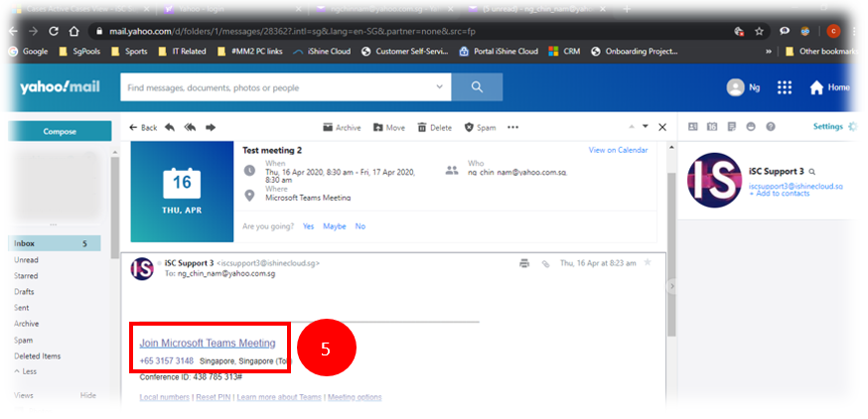This screenshot has height=419, width=868.
Task: Open the Unread folder
Action: click(26, 259)
